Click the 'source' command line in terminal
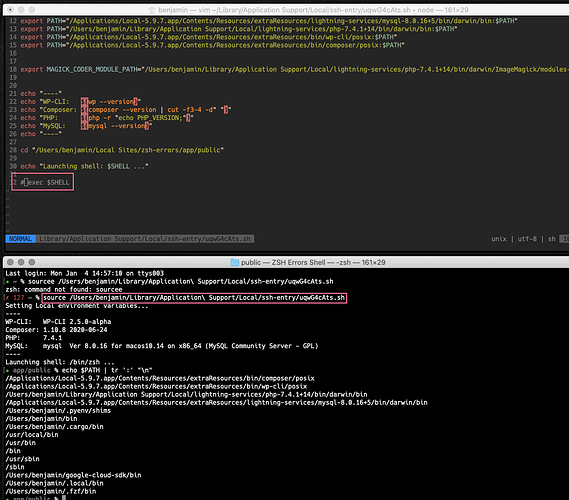The height and width of the screenshot is (500, 569). [x=194, y=298]
